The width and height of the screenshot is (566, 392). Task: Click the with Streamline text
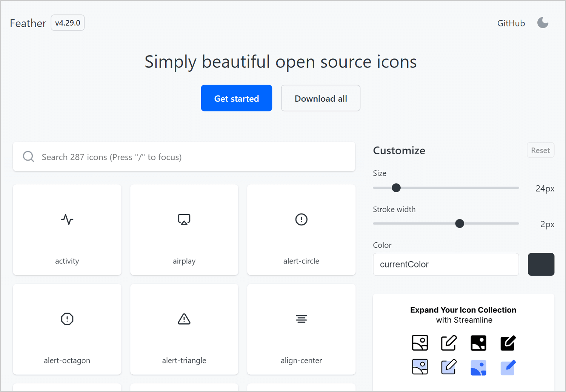(x=464, y=320)
